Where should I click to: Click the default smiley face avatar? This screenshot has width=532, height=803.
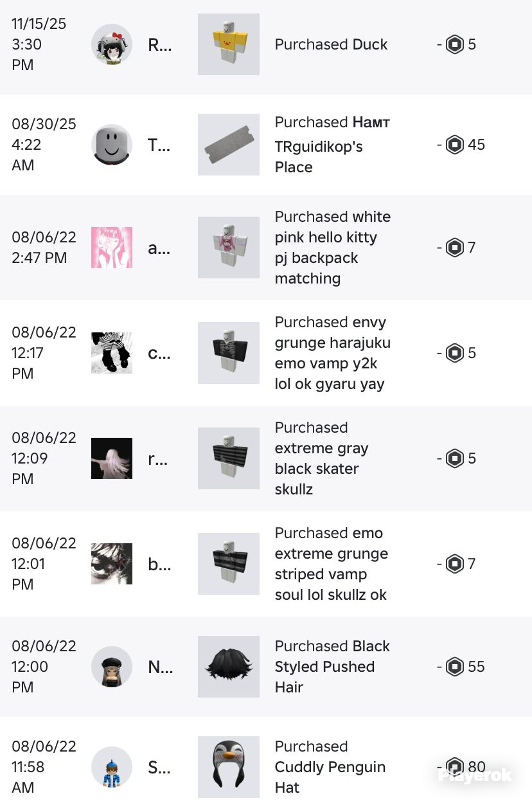point(112,145)
